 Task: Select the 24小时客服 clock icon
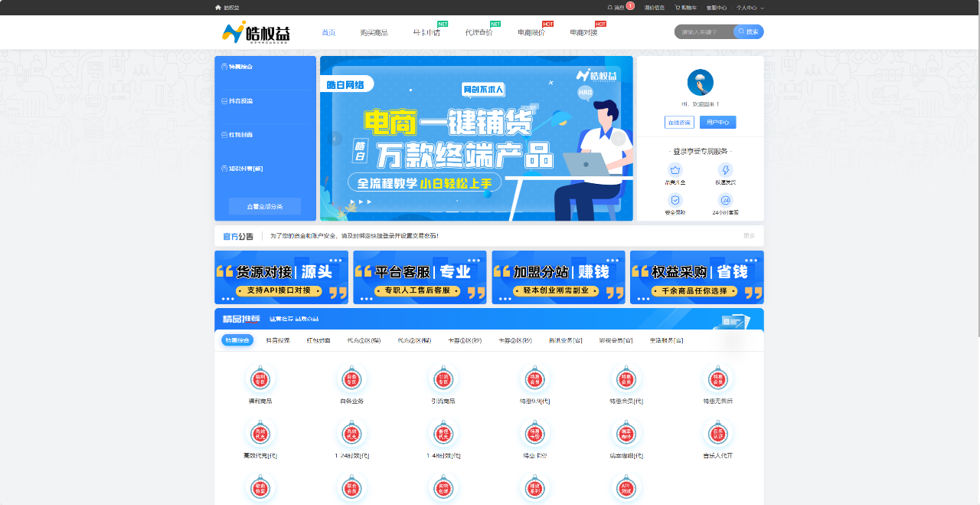point(726,200)
